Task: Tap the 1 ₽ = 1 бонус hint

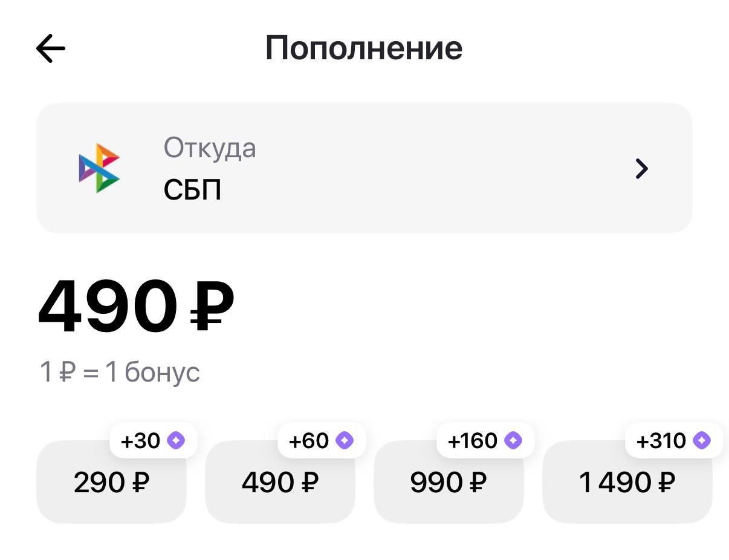Action: [x=120, y=373]
